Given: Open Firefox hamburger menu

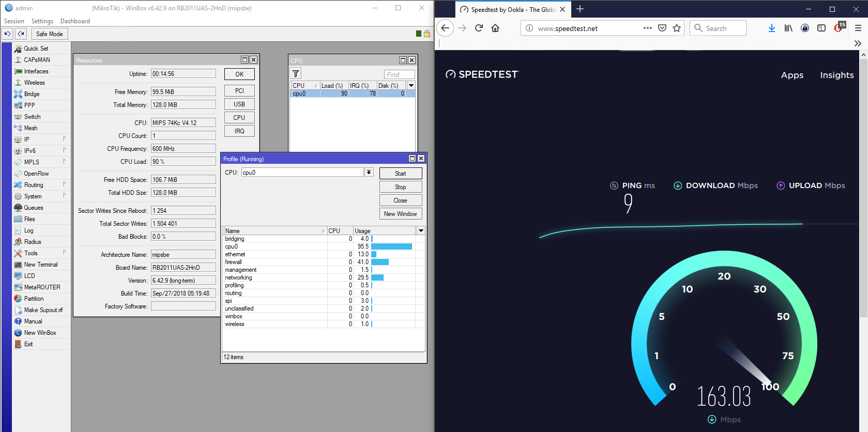Looking at the screenshot, I should tap(858, 28).
